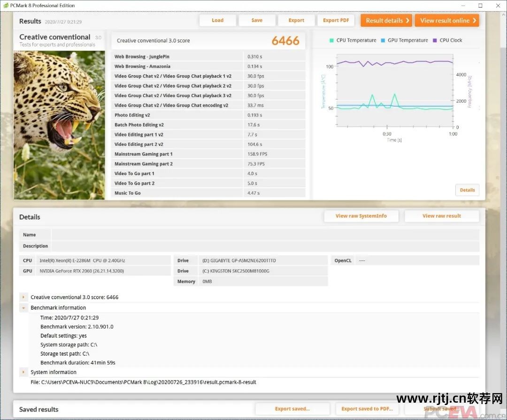Screen dimensions: 507x420
Task: Click Benchmark version 2.10.901.0 line
Action: (77, 327)
